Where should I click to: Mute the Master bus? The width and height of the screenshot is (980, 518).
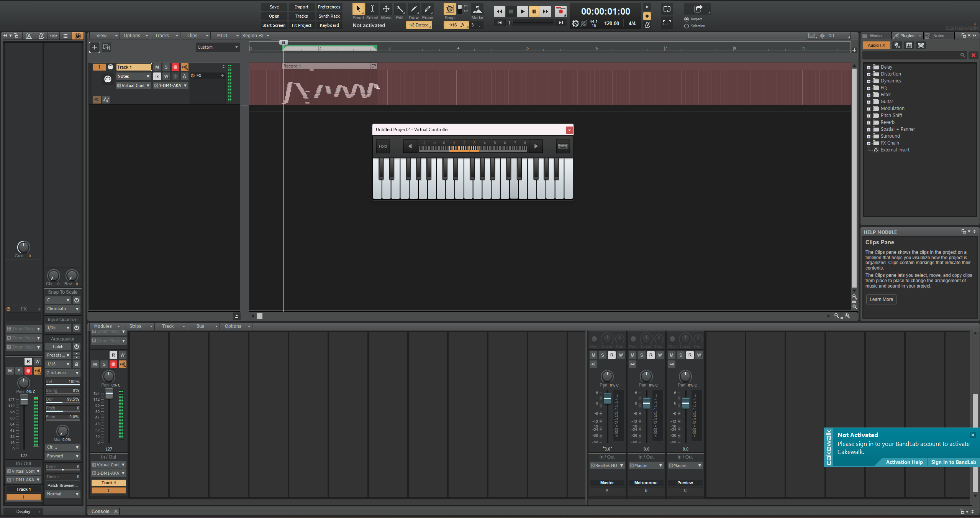point(593,355)
